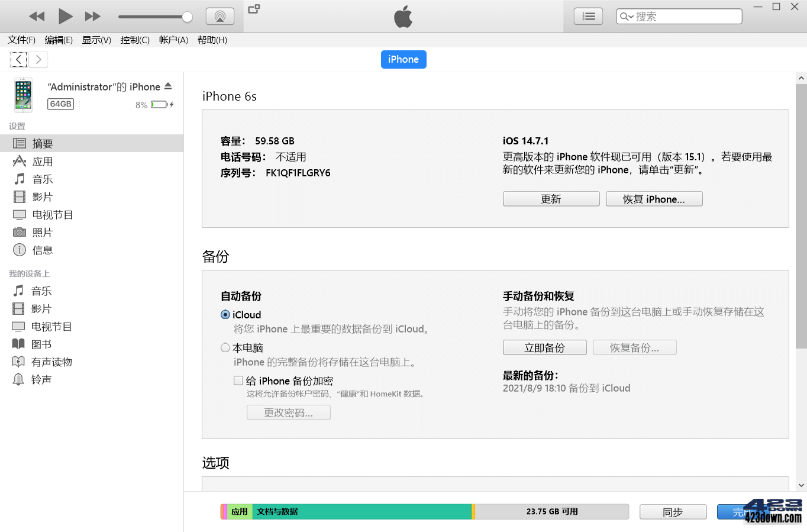Expand the 帐户 menu
The height and width of the screenshot is (532, 807).
point(173,40)
